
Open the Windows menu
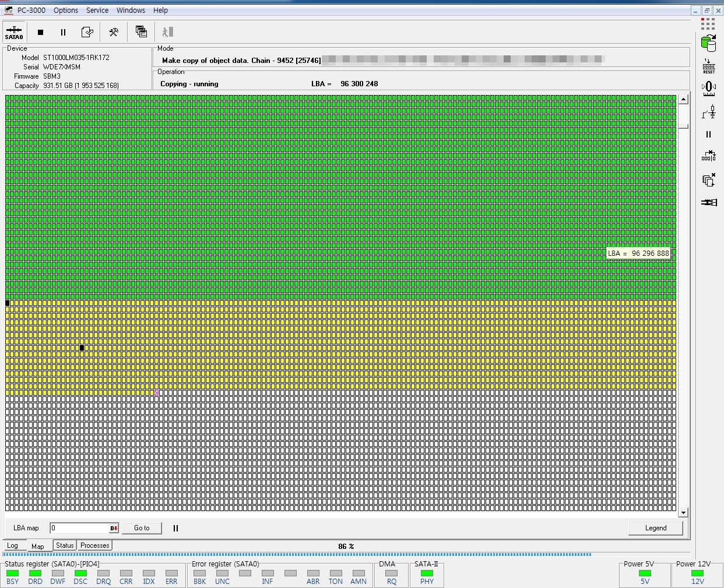(131, 10)
